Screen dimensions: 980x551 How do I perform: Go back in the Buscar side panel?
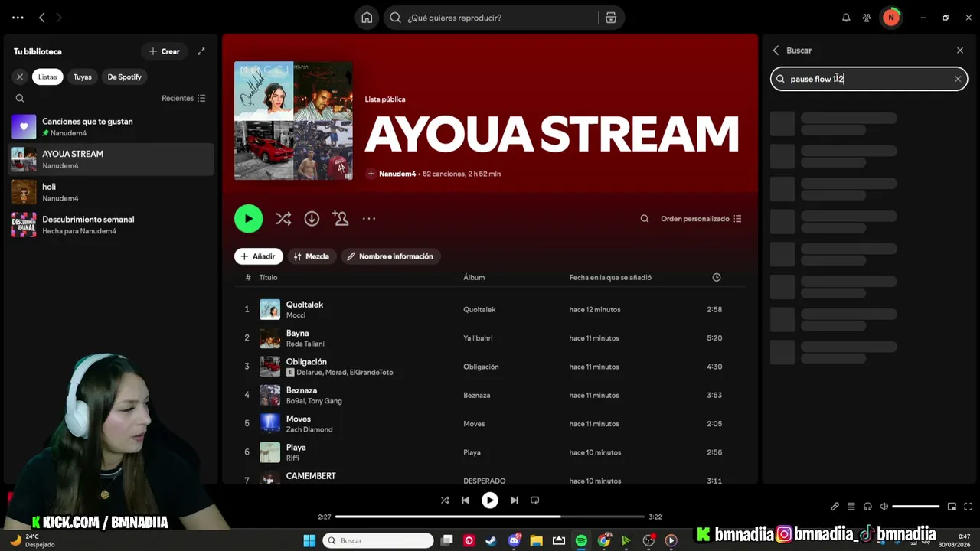[x=776, y=51]
